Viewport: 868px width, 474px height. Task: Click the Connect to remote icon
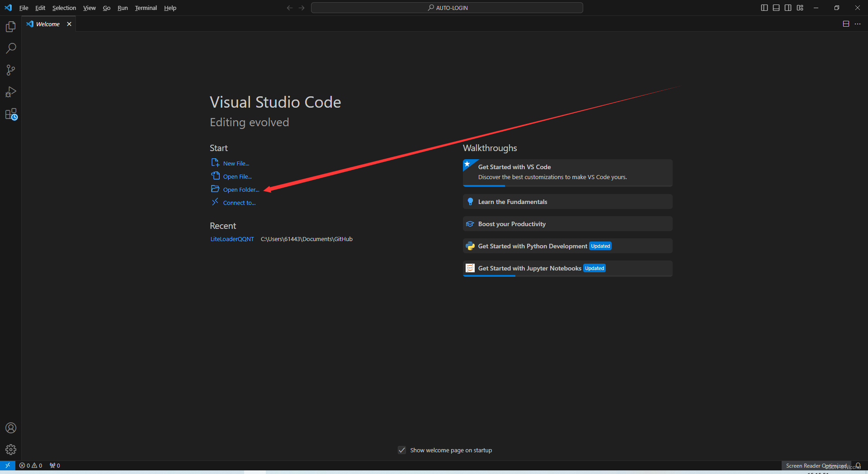click(215, 202)
